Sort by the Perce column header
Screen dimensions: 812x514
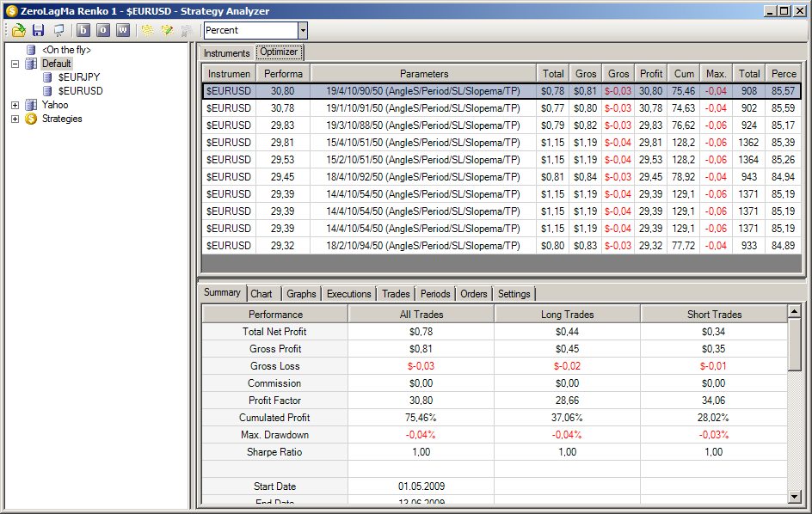tap(784, 74)
